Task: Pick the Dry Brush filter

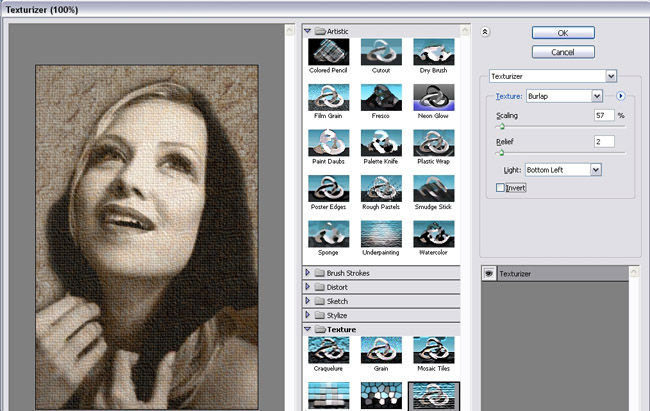Action: (434, 52)
